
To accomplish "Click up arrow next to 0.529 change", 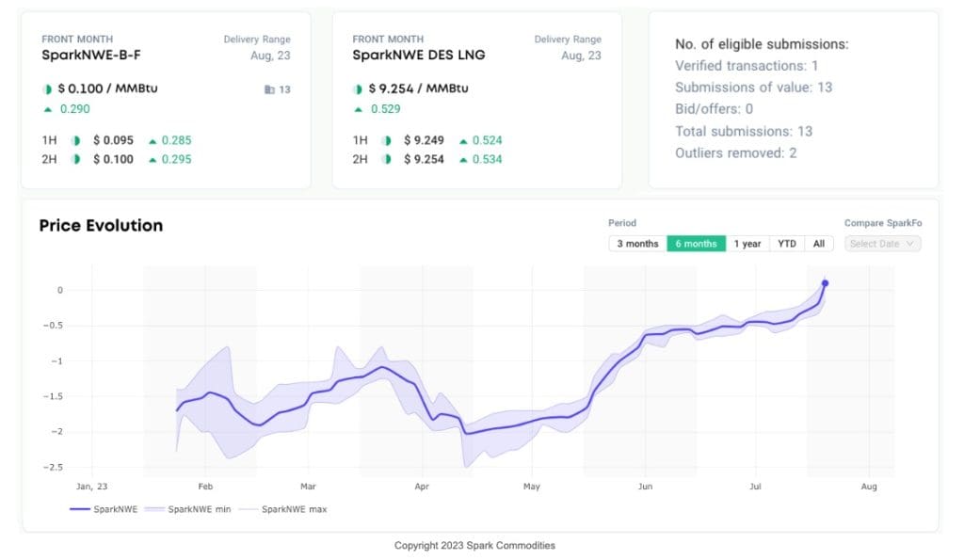I will coord(358,109).
